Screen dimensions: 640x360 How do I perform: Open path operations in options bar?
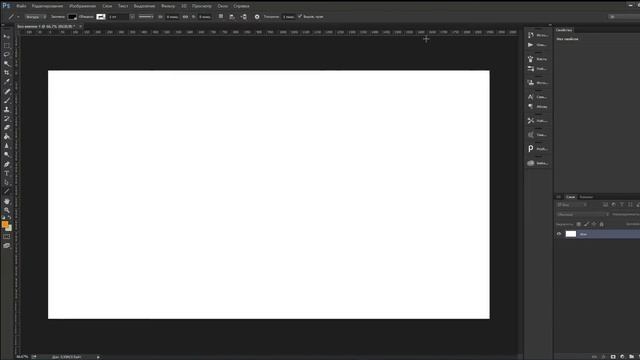click(x=221, y=17)
